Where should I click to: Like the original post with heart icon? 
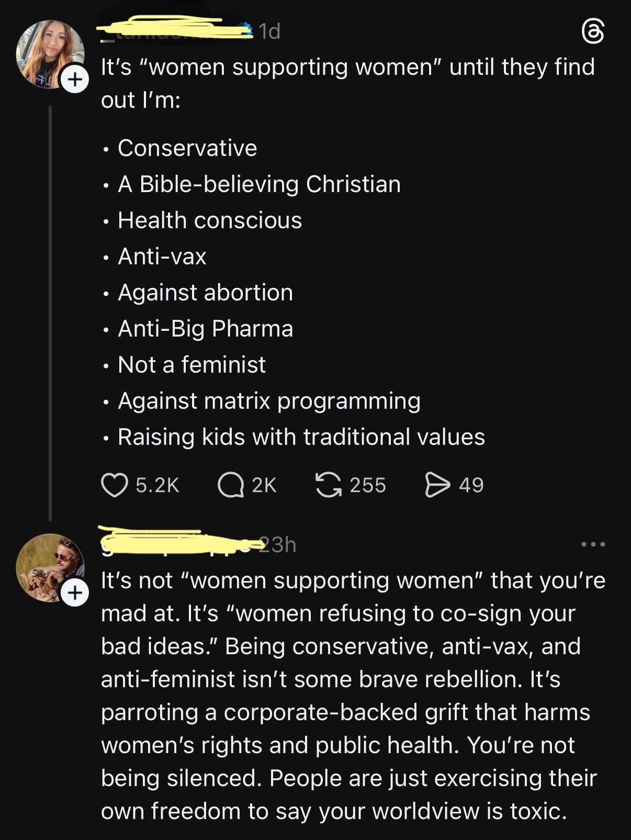tap(114, 485)
